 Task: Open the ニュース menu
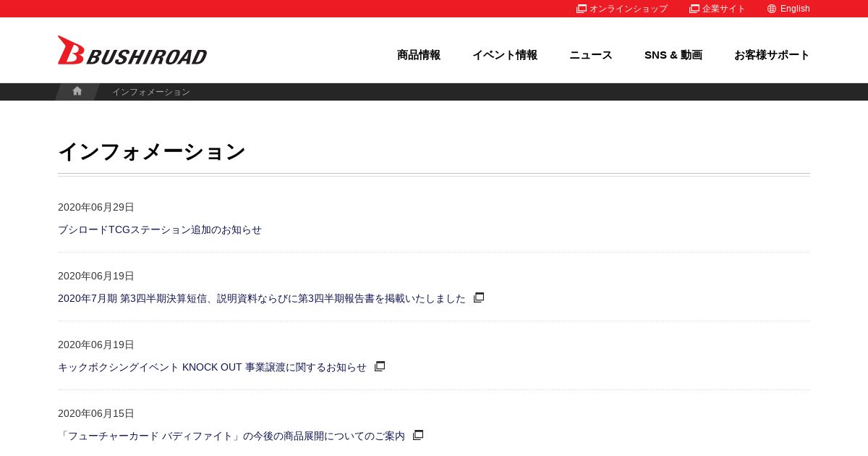click(x=591, y=55)
